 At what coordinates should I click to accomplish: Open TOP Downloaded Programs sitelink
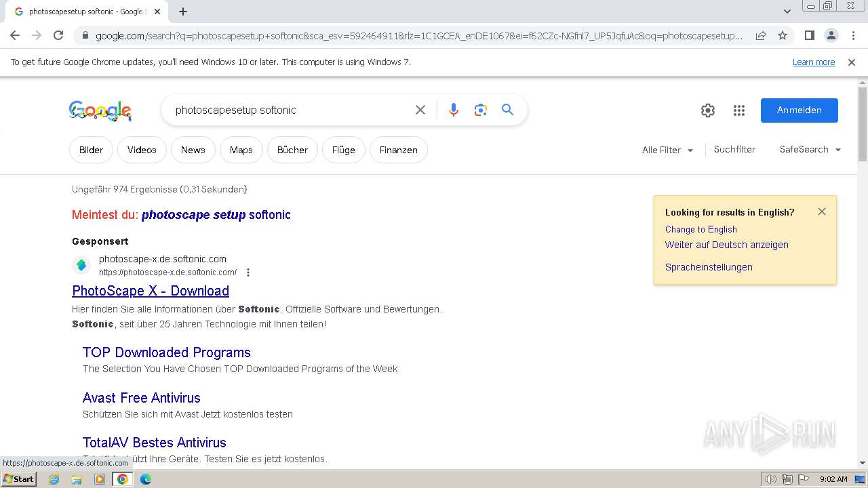[x=167, y=352]
